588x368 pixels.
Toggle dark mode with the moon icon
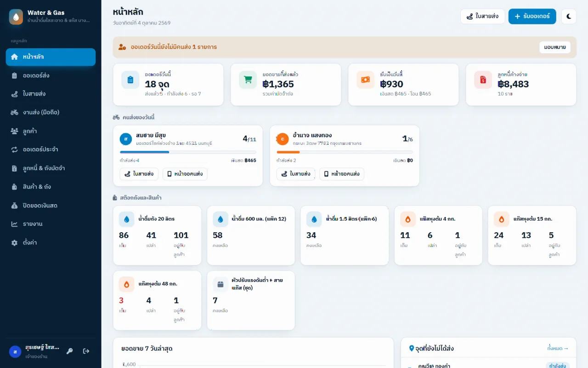pyautogui.click(x=569, y=17)
